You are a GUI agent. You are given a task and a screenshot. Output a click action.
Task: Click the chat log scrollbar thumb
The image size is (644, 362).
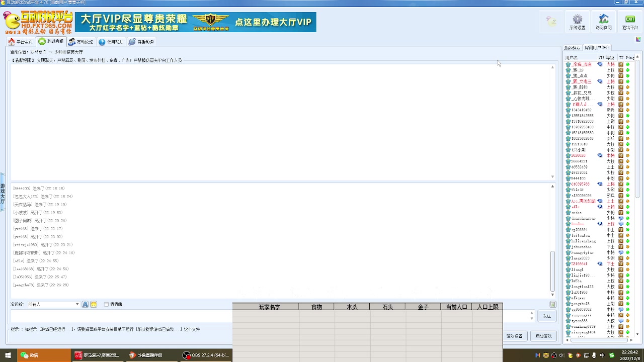[552, 270]
